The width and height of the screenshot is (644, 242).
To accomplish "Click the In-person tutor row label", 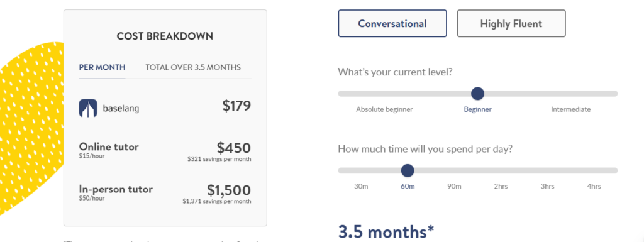I will 116,189.
